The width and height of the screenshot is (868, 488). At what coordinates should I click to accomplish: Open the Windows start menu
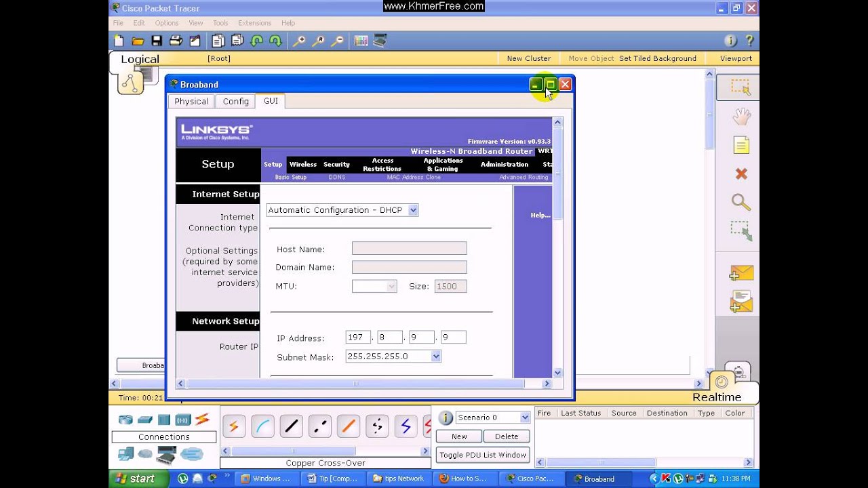click(138, 479)
